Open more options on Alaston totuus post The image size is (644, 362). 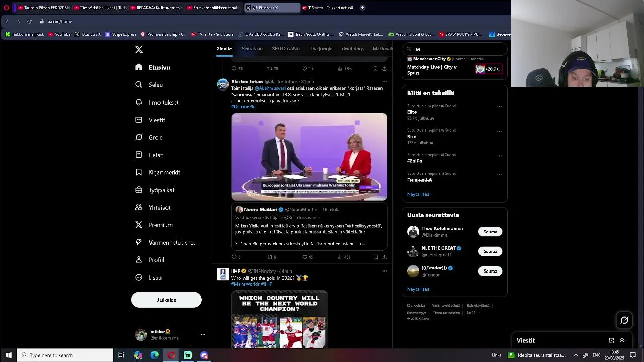pyautogui.click(x=384, y=81)
